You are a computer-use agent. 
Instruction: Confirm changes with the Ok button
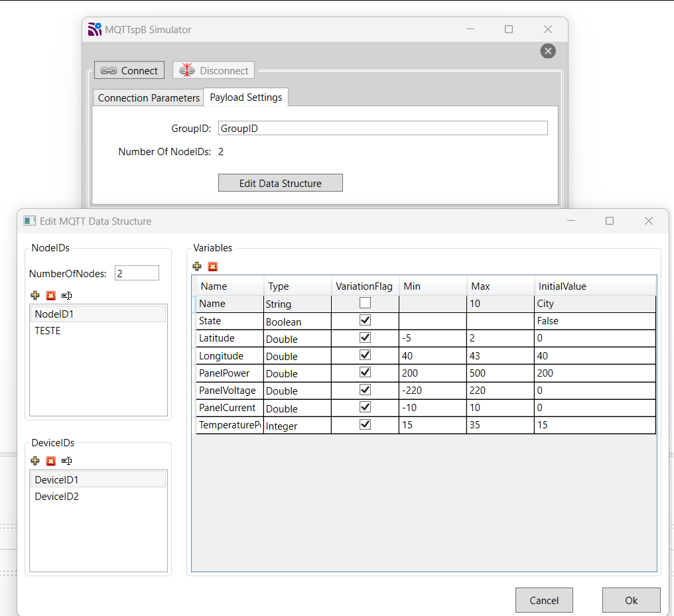click(631, 600)
